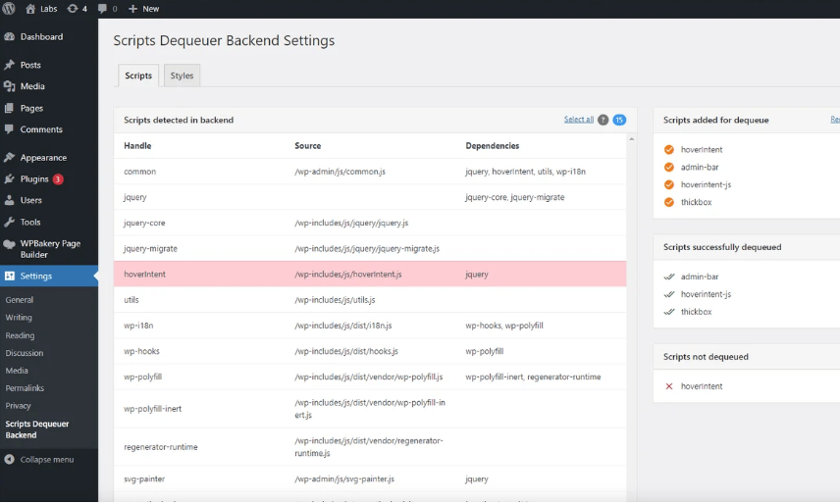Click the Plugins icon in sidebar

point(10,179)
